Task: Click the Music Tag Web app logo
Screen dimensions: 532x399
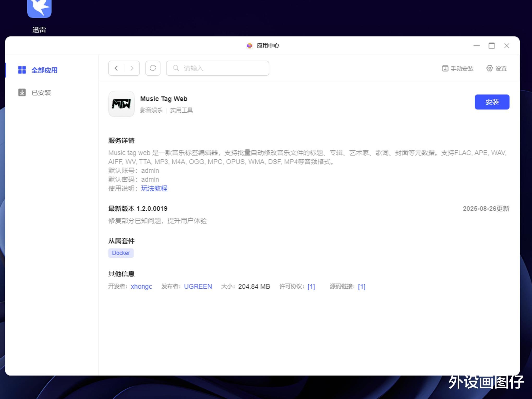Action: (122, 104)
